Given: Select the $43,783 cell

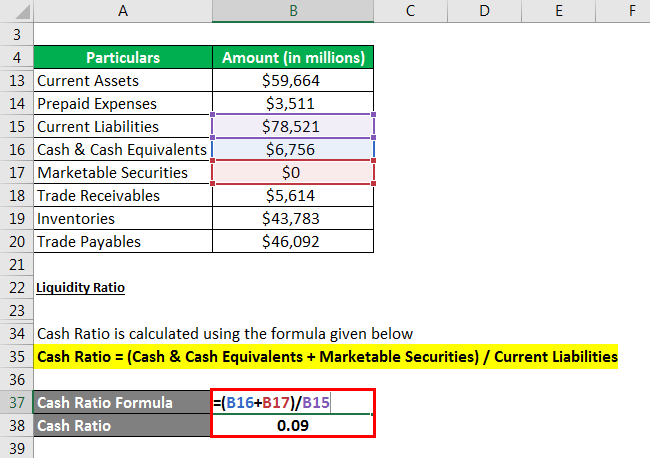Looking at the screenshot, I should tap(293, 218).
